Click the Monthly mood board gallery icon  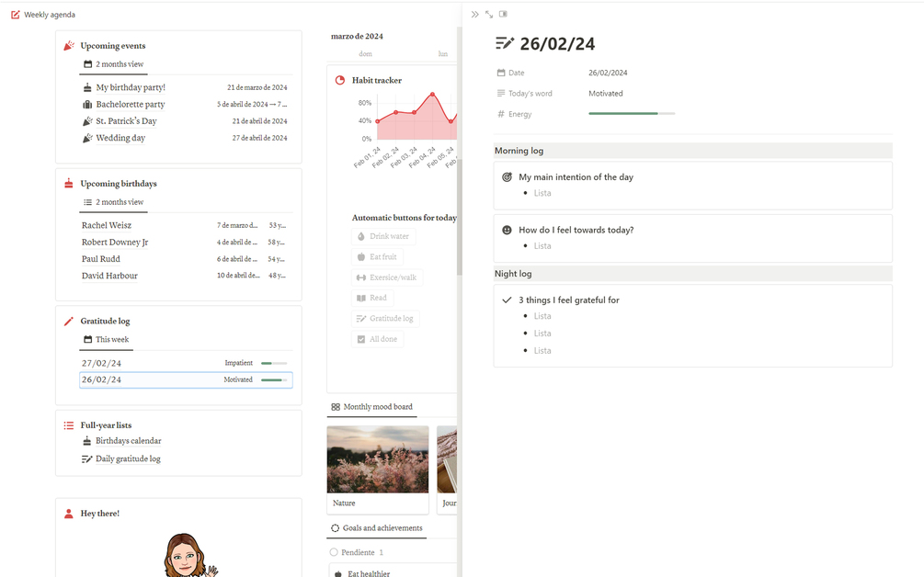[x=336, y=407]
